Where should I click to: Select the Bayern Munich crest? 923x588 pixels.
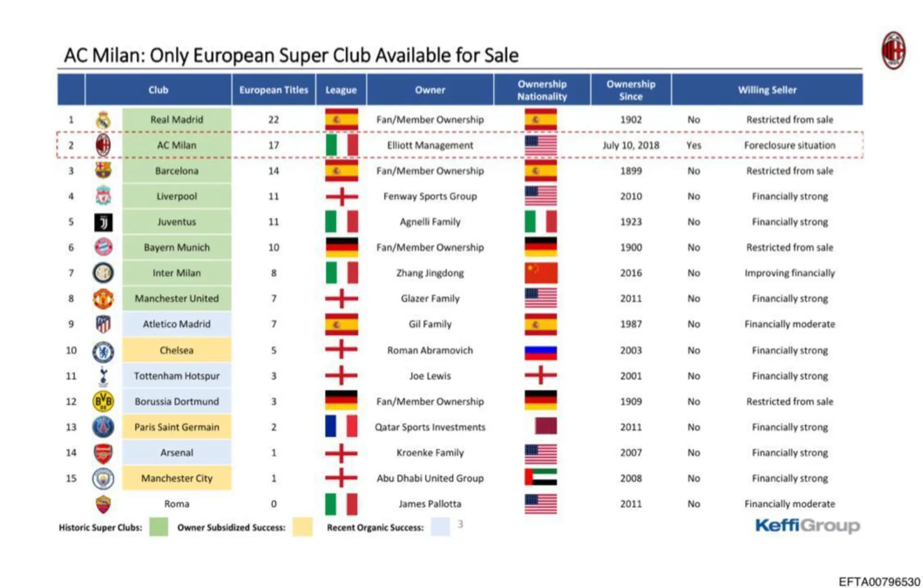tap(103, 247)
